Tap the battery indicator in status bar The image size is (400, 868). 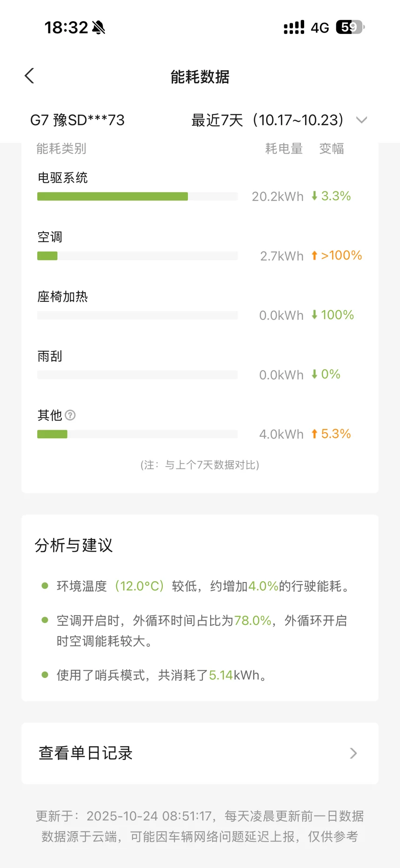[350, 27]
